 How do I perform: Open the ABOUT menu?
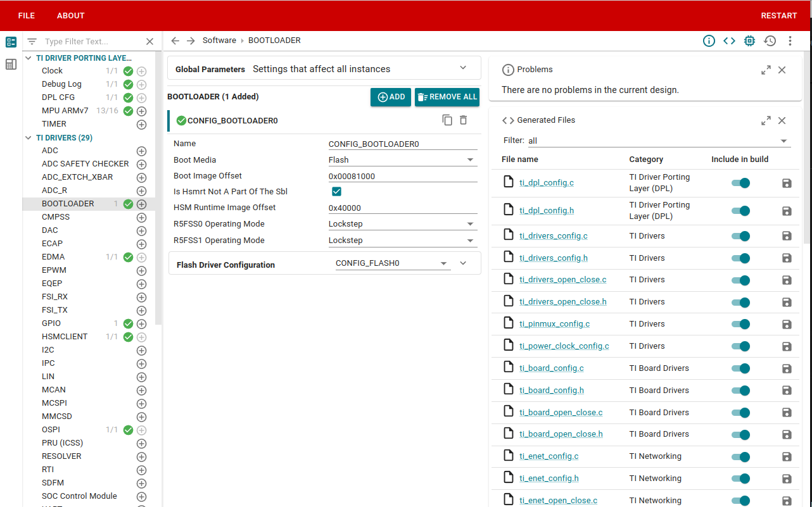[x=70, y=16]
